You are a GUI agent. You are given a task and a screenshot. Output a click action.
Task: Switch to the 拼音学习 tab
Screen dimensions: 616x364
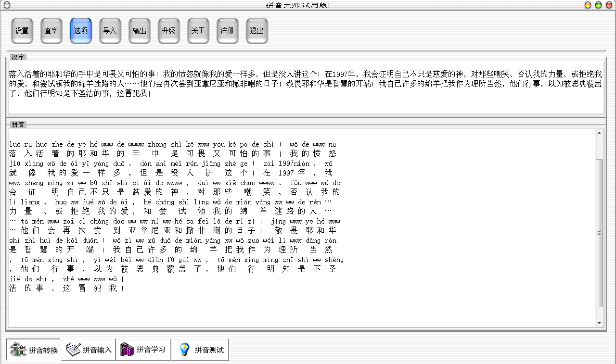[x=143, y=350]
